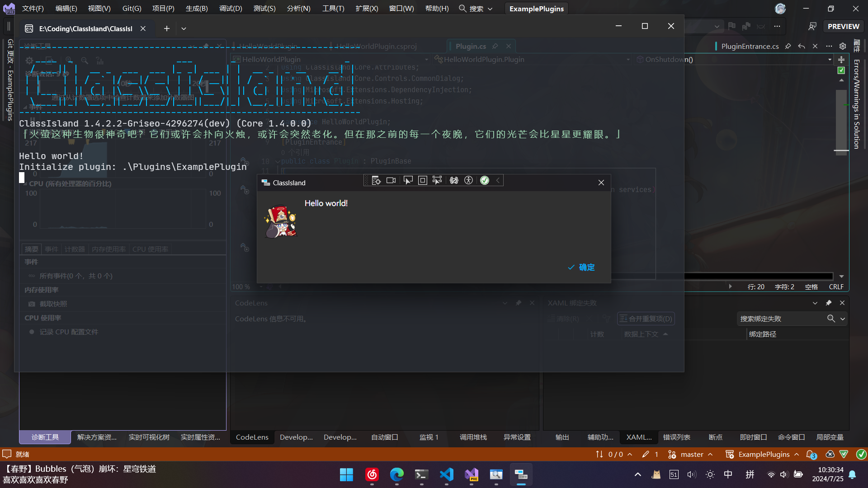Open 调试(D) menu
868x488 pixels.
231,9
